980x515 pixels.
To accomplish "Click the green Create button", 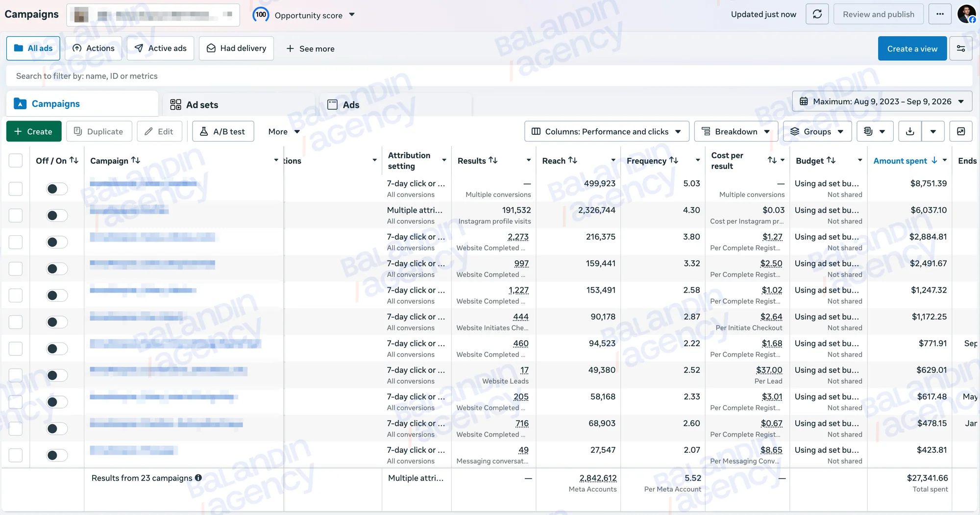I will click(x=34, y=131).
